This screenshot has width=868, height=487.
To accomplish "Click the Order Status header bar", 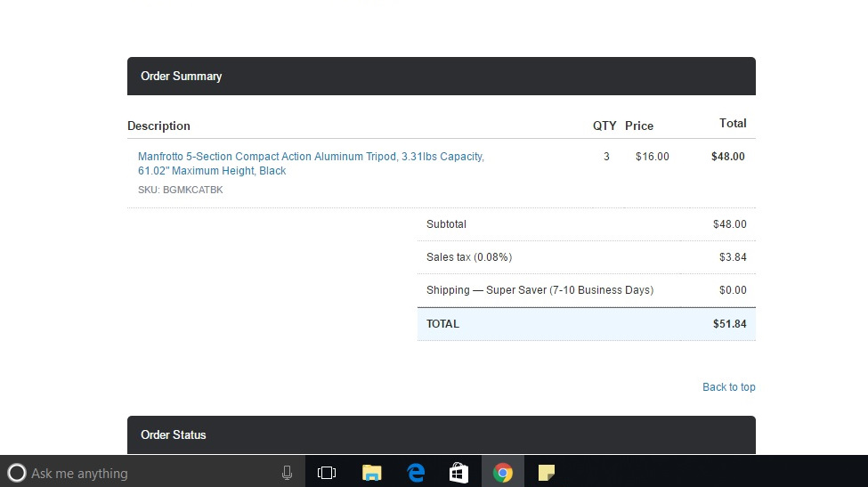I will pos(441,435).
